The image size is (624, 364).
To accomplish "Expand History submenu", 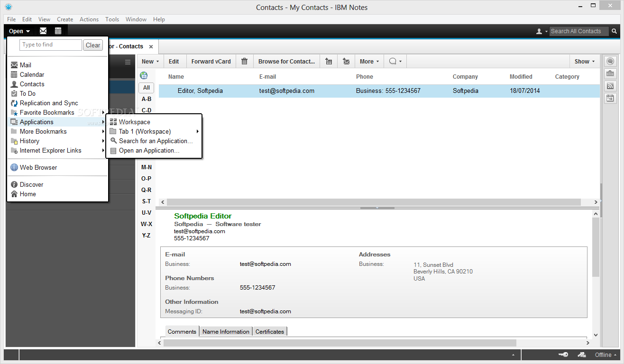I will click(58, 141).
